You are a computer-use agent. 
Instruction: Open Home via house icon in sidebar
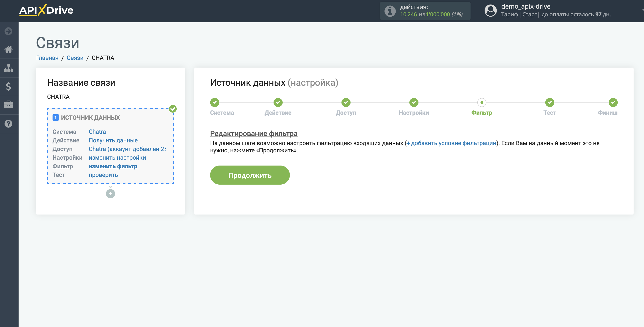[x=9, y=49]
